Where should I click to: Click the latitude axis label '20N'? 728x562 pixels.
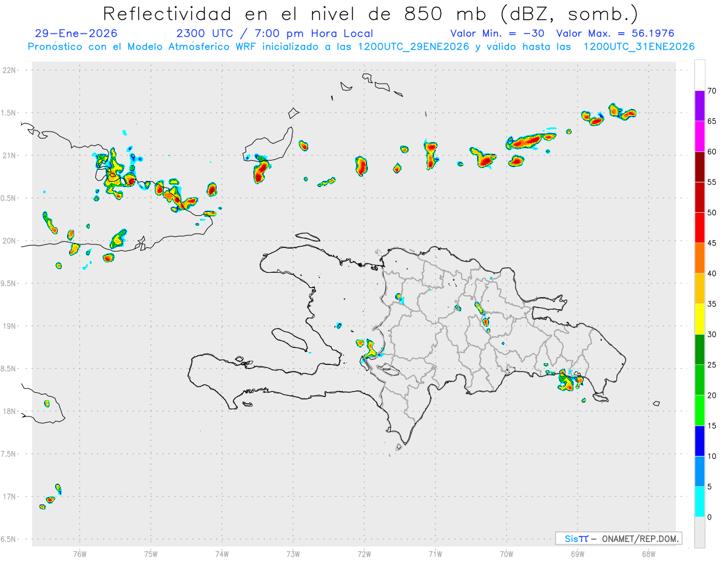(10, 241)
